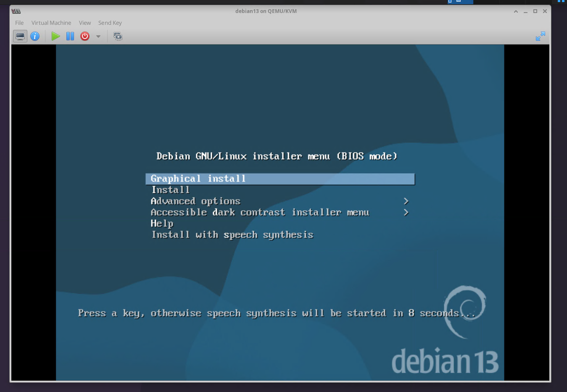Click the window roll-up arrow button
Screen dimensions: 567x392
point(516,11)
